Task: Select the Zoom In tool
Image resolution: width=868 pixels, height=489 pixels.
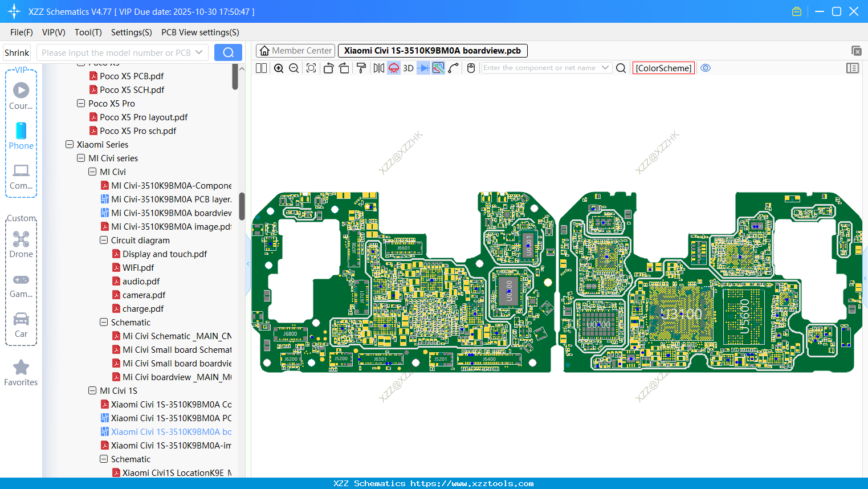Action: point(279,68)
